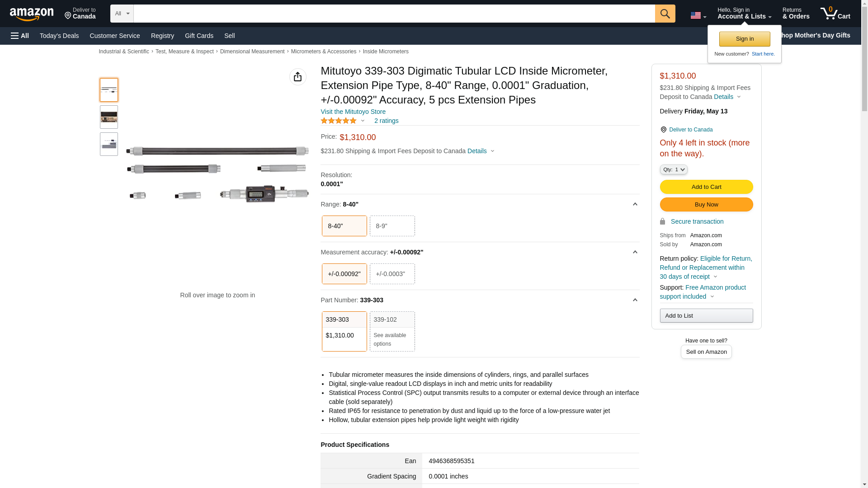Open the Qty quantity dropdown
The width and height of the screenshot is (868, 488).
(673, 169)
